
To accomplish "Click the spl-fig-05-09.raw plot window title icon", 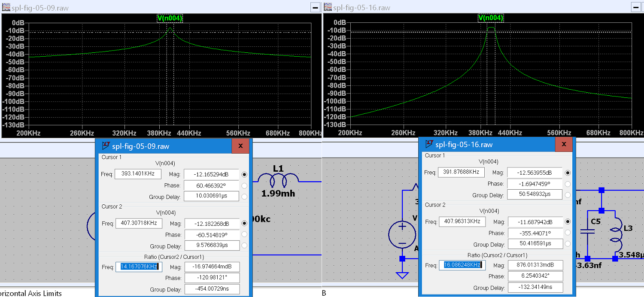I will click(6, 8).
